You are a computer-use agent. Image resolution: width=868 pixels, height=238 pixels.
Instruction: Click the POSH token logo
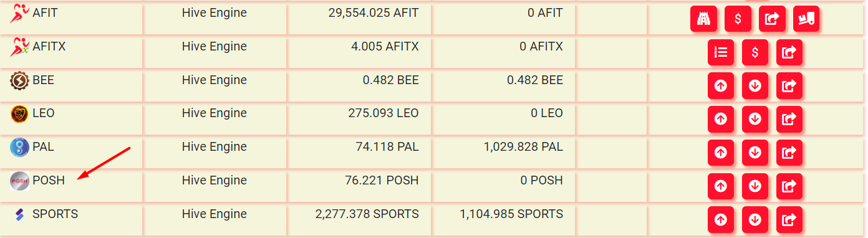coord(20,181)
